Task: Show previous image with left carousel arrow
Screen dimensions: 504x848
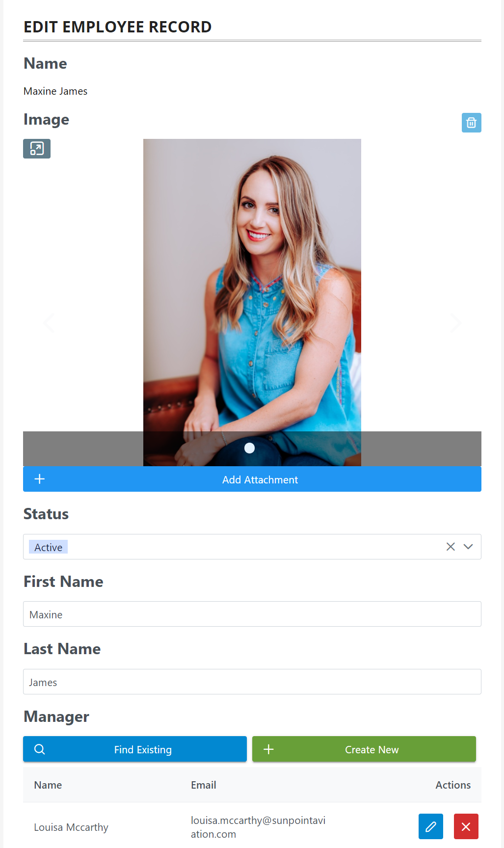Action: [x=49, y=322]
